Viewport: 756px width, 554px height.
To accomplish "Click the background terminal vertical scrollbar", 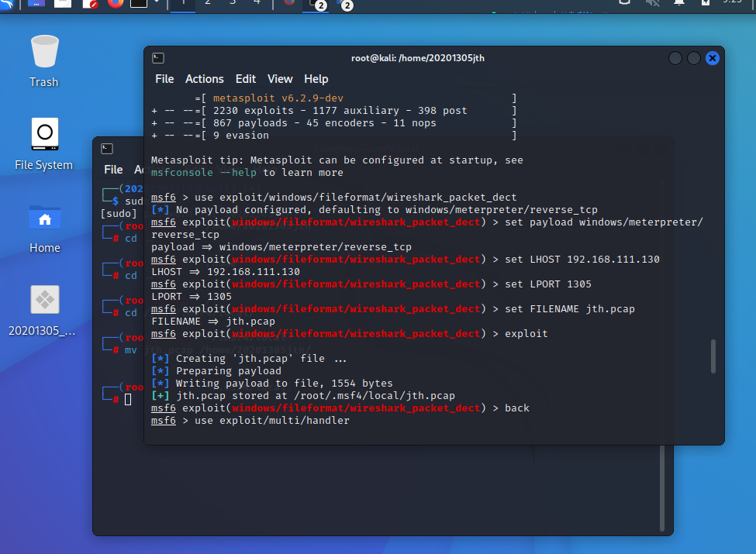I will click(662, 488).
